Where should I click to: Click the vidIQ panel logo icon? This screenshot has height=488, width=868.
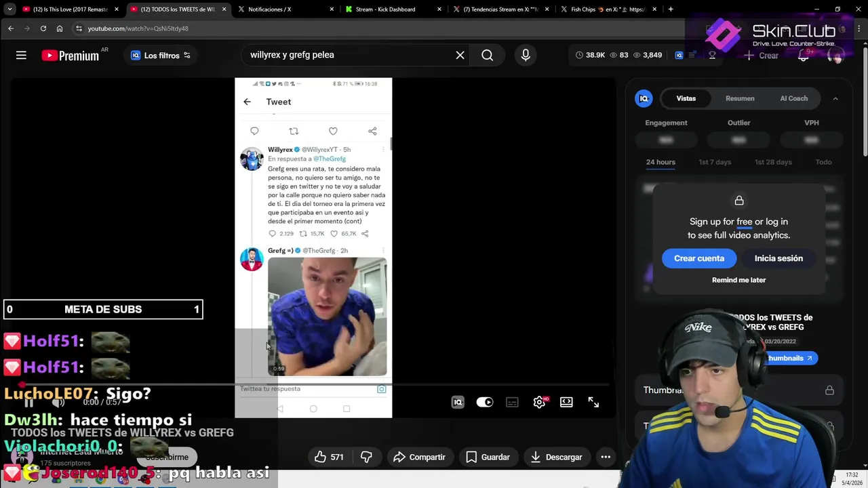[x=644, y=98]
